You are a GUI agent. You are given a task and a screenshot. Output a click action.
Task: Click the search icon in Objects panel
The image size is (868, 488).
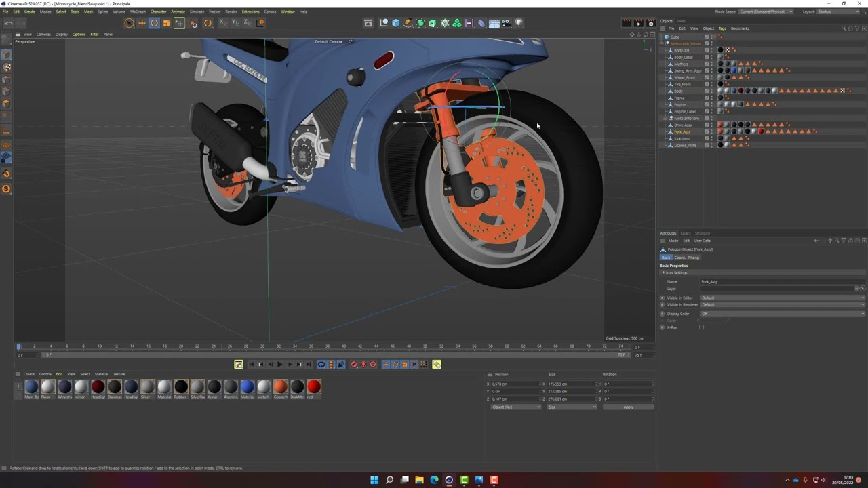click(x=844, y=28)
